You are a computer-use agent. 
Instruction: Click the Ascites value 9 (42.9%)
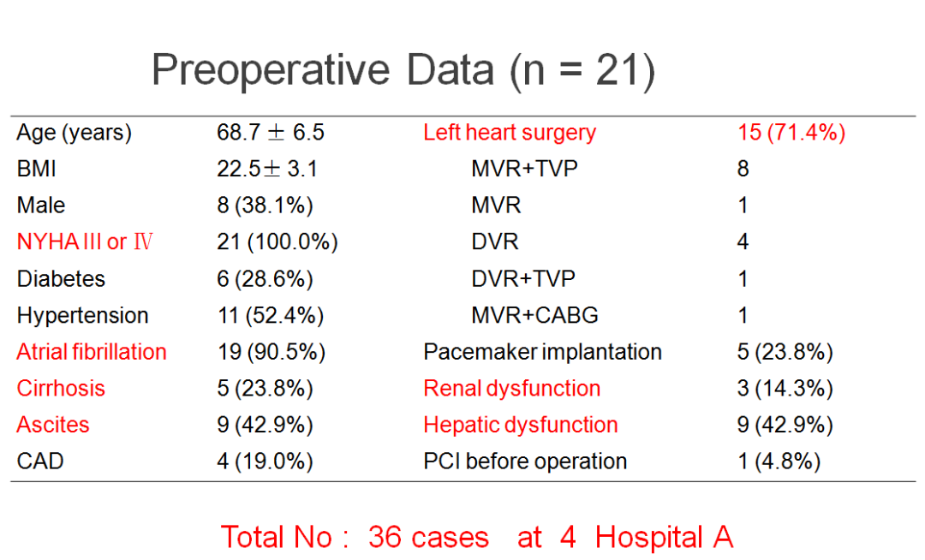pyautogui.click(x=265, y=425)
